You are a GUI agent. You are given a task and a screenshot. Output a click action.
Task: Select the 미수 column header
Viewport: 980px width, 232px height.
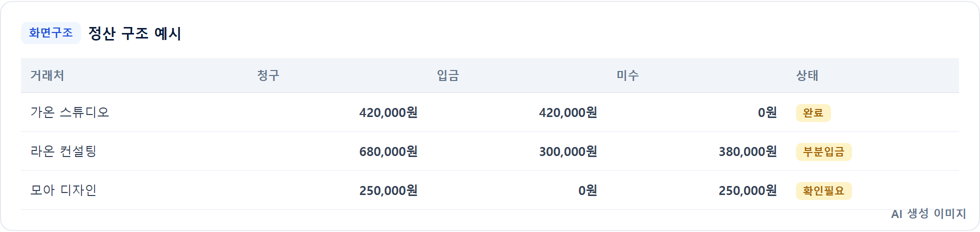(627, 75)
